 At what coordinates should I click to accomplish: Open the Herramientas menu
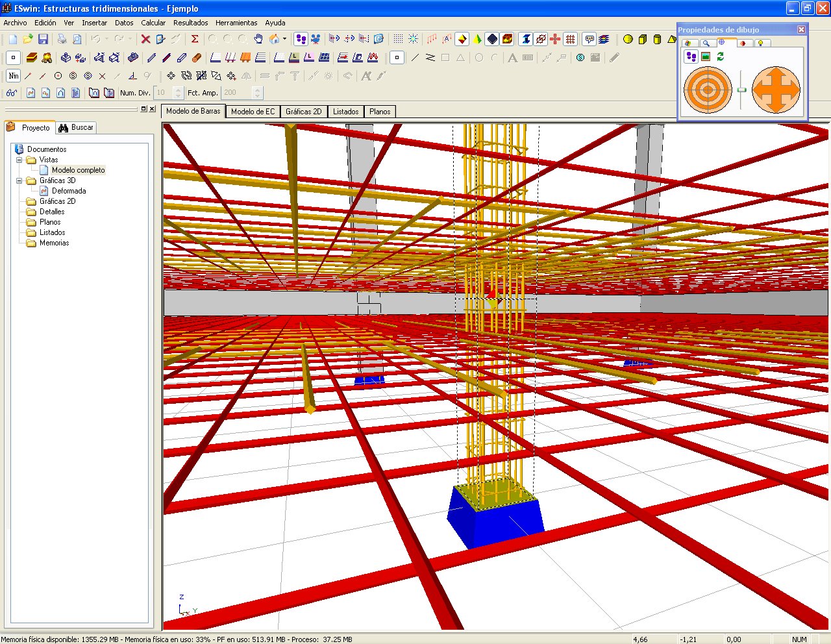(236, 23)
